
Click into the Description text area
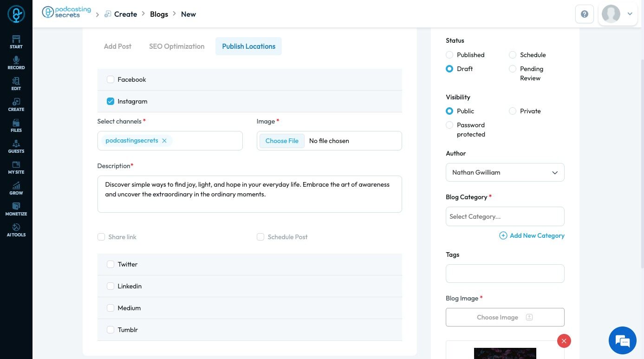250,194
